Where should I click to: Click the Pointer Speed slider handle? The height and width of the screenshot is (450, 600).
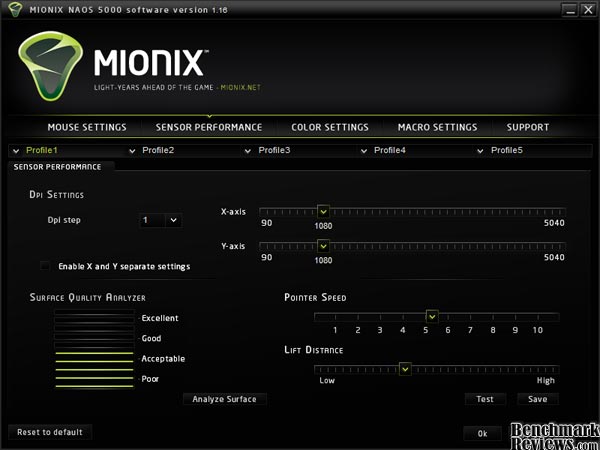coord(432,317)
